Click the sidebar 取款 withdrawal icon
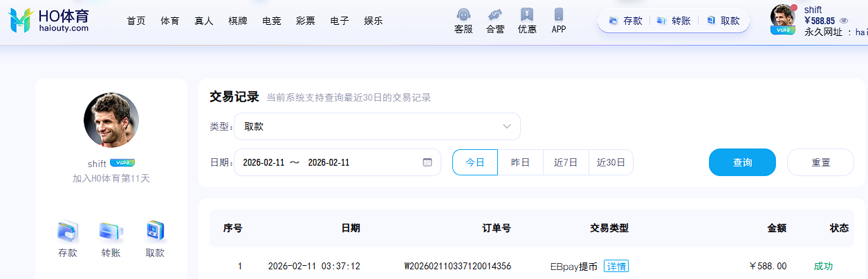The width and height of the screenshot is (868, 279). (x=155, y=231)
